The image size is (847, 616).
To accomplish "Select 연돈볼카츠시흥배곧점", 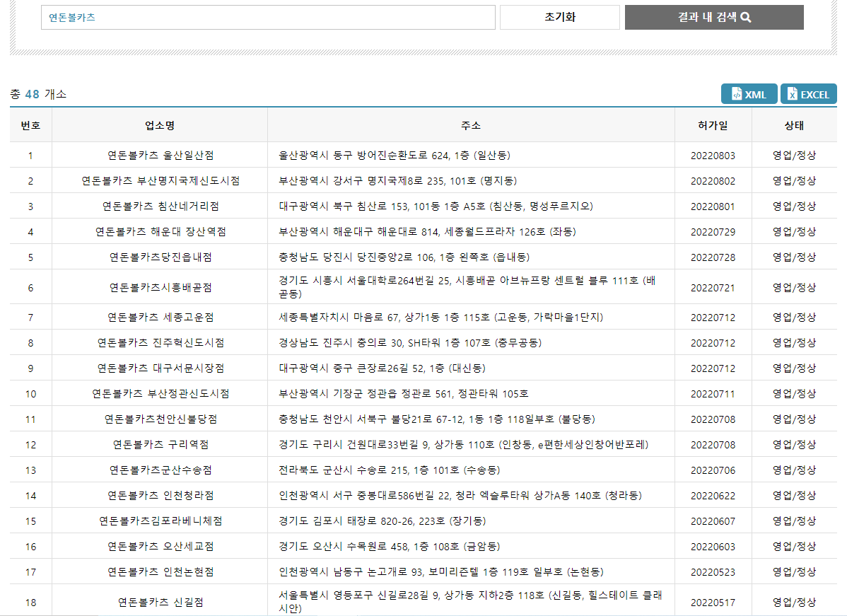I will [160, 287].
